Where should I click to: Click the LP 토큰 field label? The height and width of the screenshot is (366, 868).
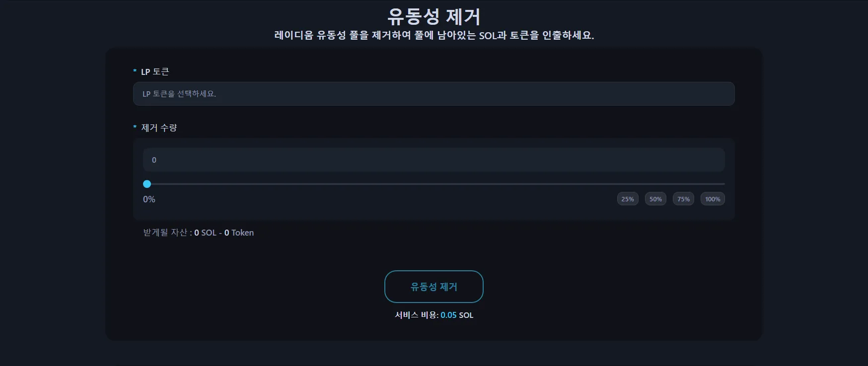pos(155,72)
